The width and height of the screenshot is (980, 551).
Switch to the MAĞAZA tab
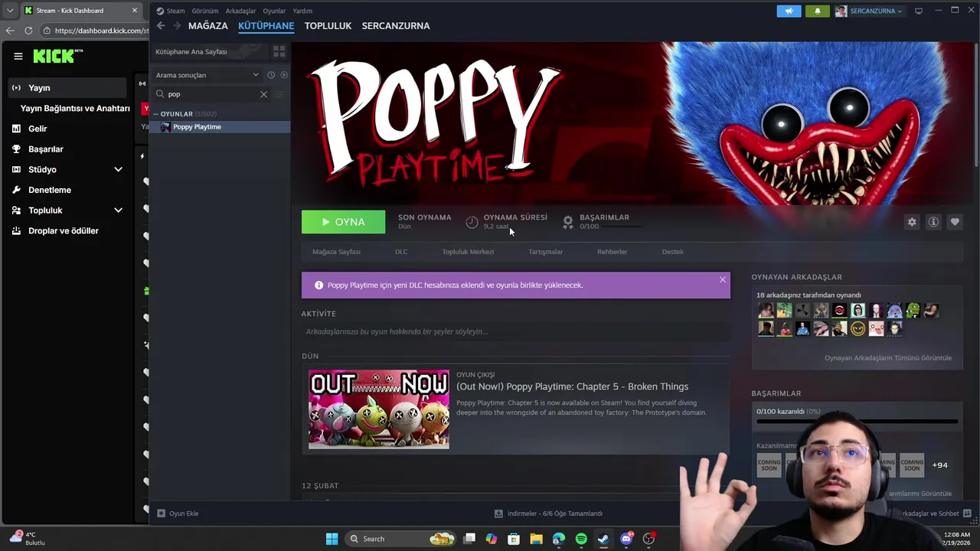208,25
